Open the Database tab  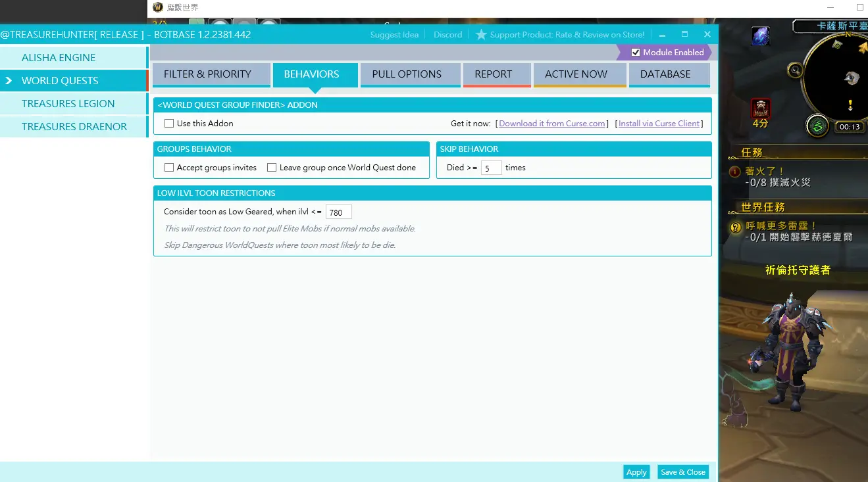click(x=669, y=74)
